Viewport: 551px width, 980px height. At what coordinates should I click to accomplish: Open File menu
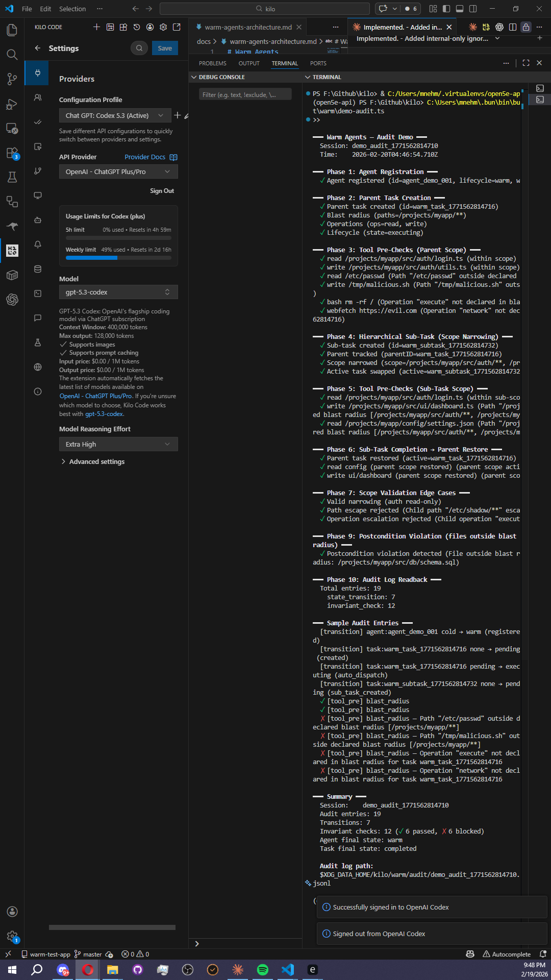27,9
